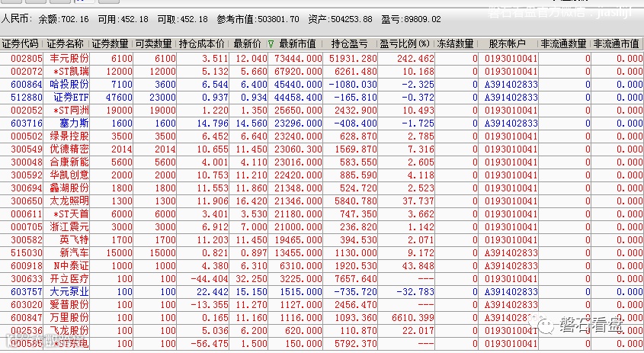The image size is (644, 353).
Task: Click profit value 51931.280
Action: click(353, 59)
